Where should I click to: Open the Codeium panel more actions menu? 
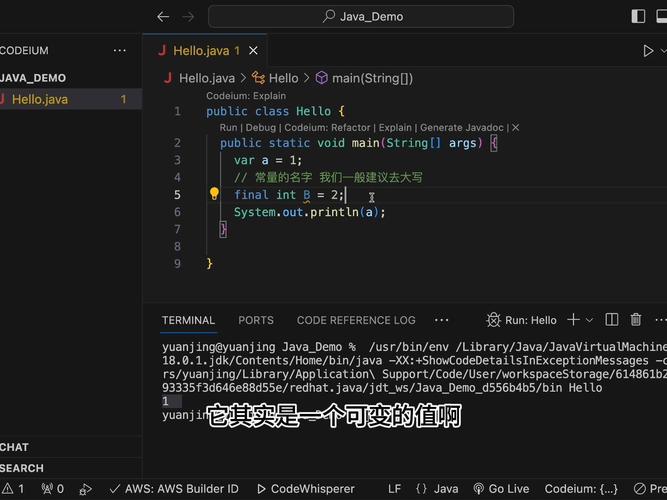pyautogui.click(x=120, y=51)
